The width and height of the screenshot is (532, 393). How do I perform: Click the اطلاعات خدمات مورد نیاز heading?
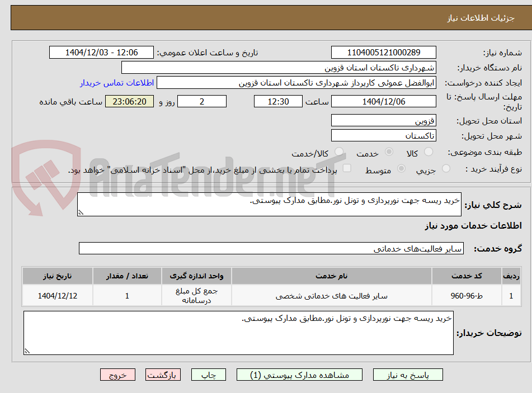click(473, 226)
